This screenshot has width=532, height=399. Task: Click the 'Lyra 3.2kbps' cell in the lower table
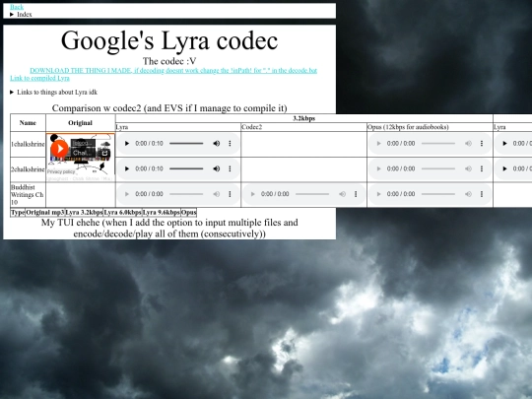point(84,213)
